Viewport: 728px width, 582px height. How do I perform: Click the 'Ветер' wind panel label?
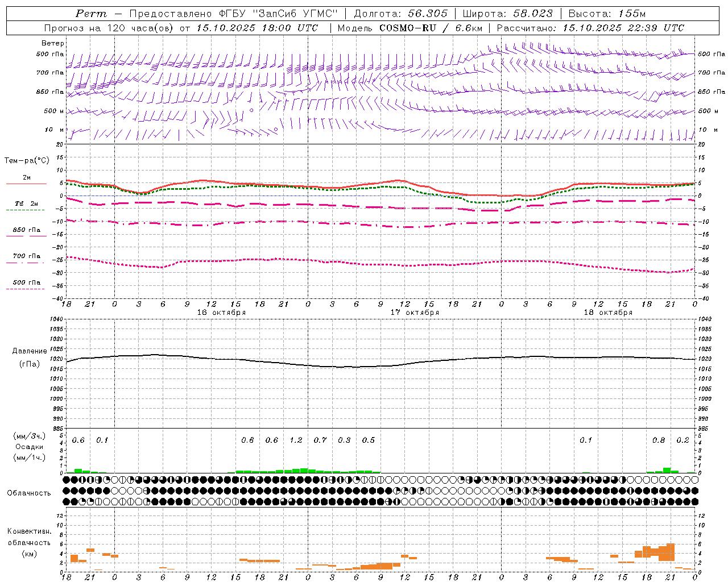coord(53,43)
